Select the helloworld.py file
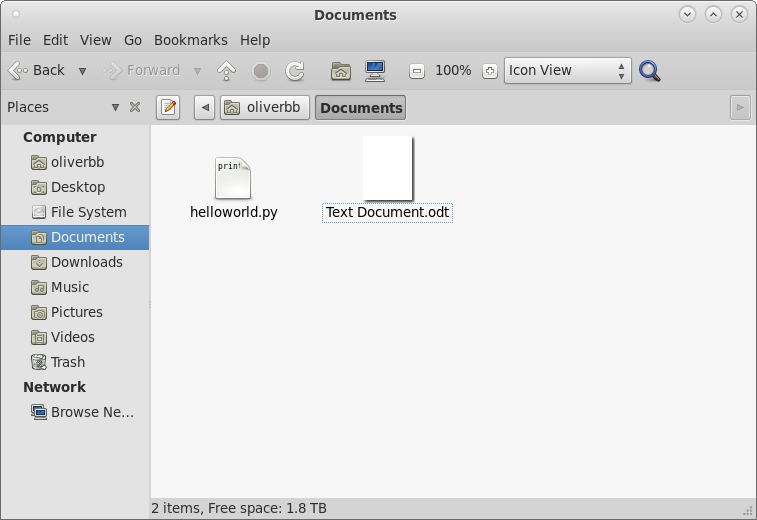This screenshot has height=520, width=757. coord(233,180)
